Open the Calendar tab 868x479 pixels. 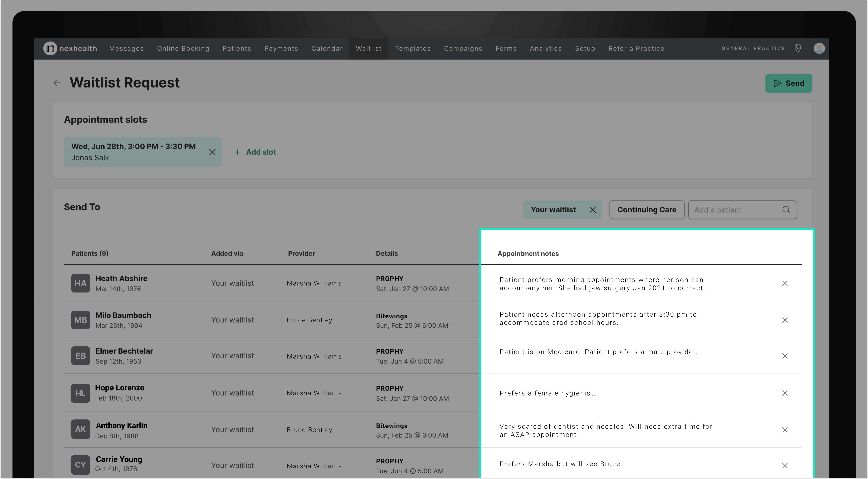[327, 48]
